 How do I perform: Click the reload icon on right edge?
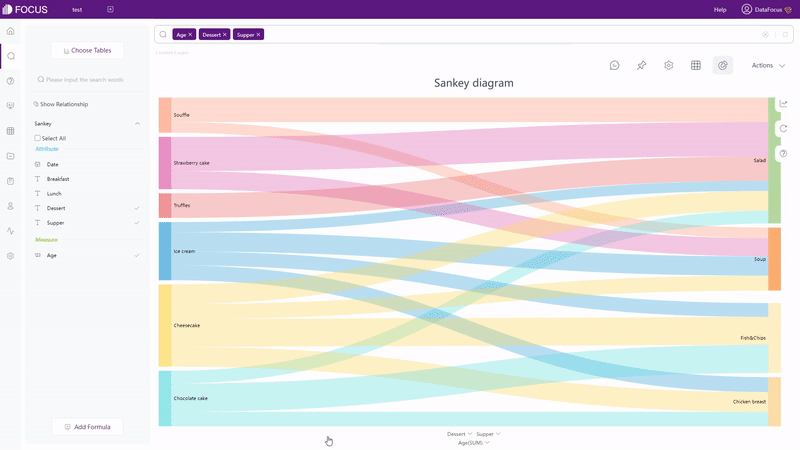[783, 129]
